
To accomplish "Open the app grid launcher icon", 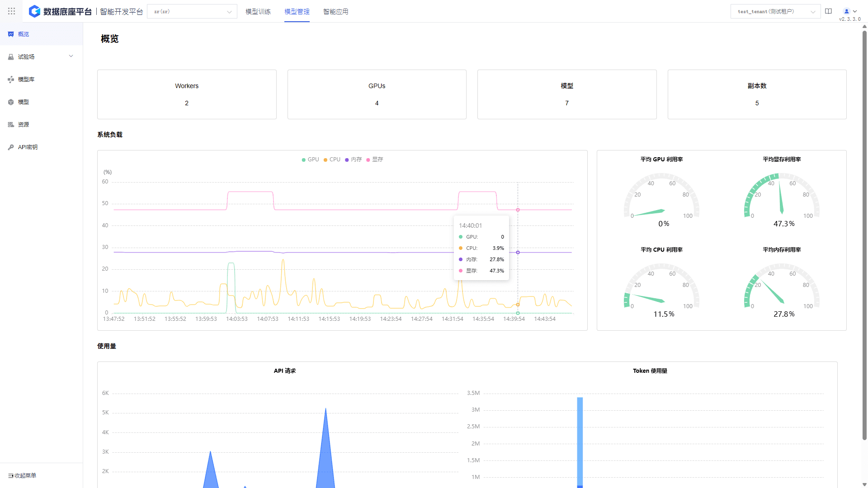I will (12, 11).
